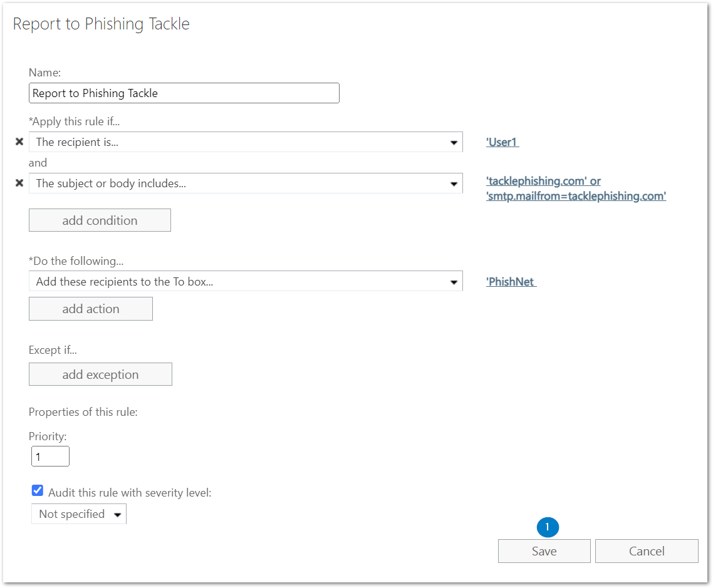Remove the 'subject or body includes' condition
This screenshot has width=713, height=588.
pos(19,183)
